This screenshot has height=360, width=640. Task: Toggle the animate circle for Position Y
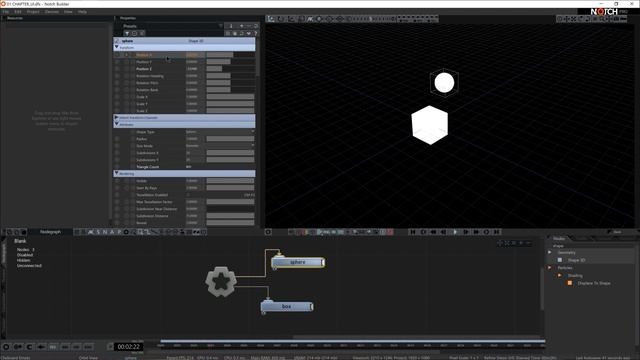pos(117,62)
